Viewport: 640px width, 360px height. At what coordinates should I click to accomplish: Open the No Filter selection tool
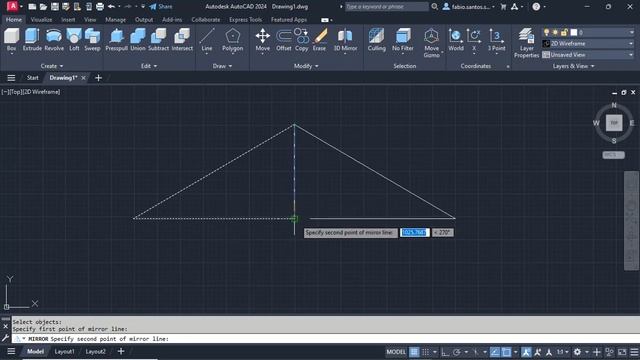point(402,40)
